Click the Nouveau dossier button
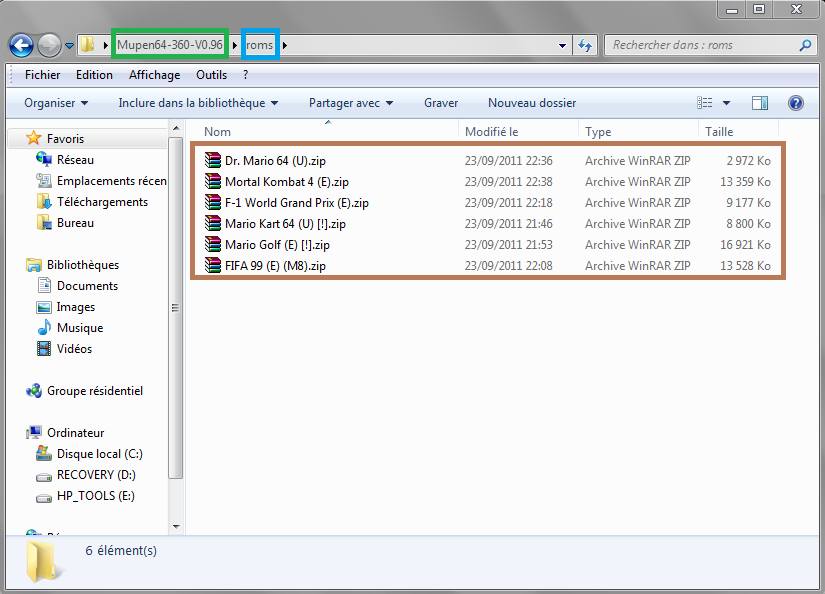This screenshot has height=594, width=825. pyautogui.click(x=531, y=103)
